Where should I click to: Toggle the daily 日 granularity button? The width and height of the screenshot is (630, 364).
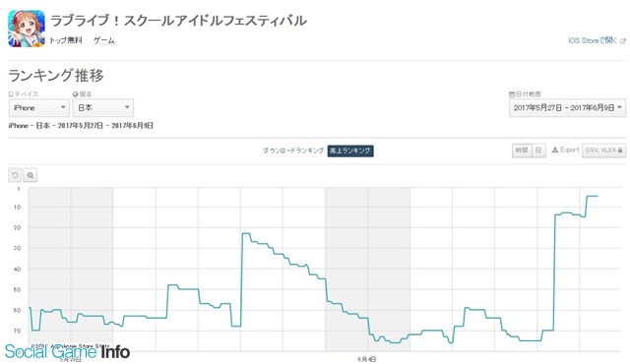click(538, 151)
